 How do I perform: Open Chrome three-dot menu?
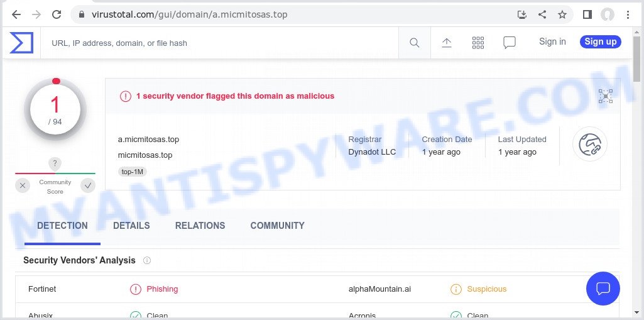628,15
